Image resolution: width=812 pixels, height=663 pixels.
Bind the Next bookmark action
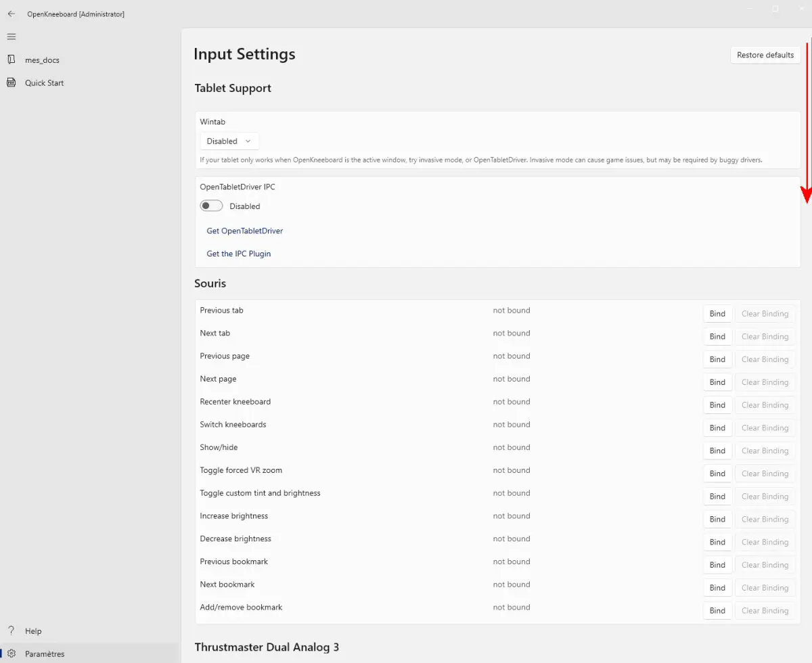coord(717,588)
